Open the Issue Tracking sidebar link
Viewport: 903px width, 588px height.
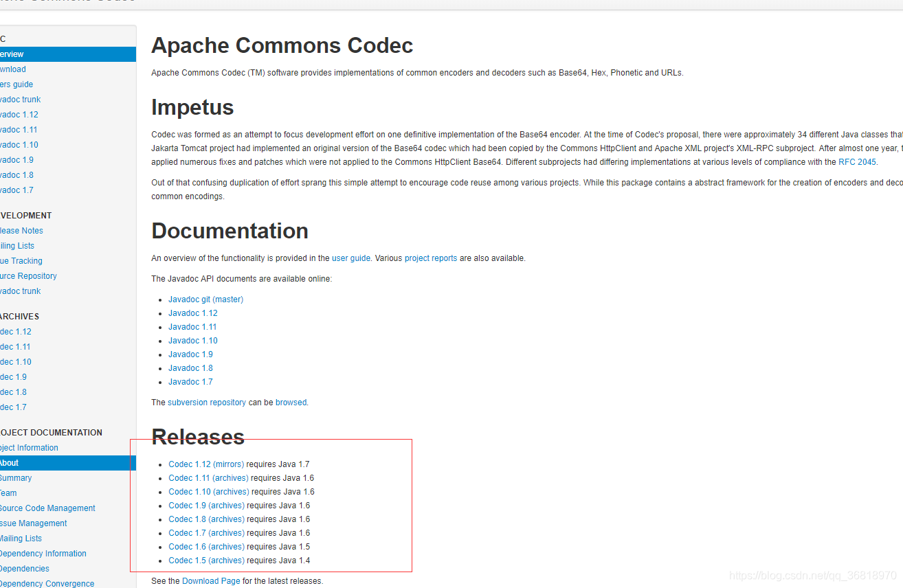coord(21,260)
